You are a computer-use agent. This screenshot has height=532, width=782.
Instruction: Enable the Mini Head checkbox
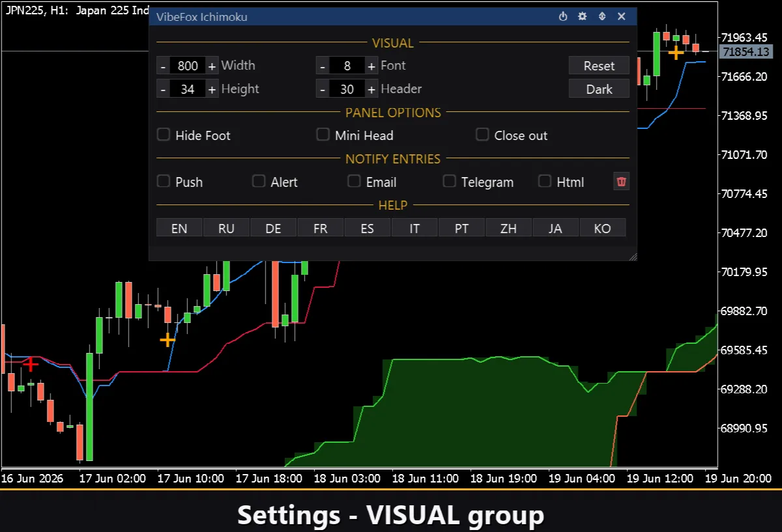click(x=323, y=135)
